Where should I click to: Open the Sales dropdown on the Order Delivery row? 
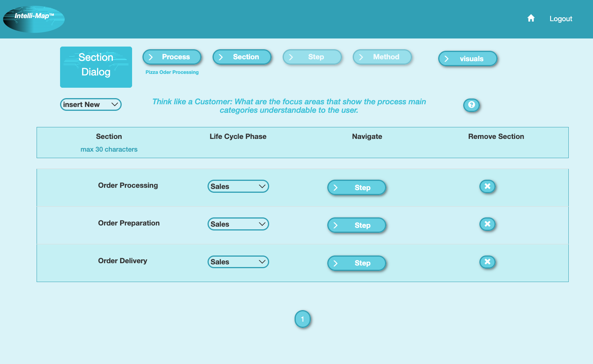pyautogui.click(x=238, y=262)
